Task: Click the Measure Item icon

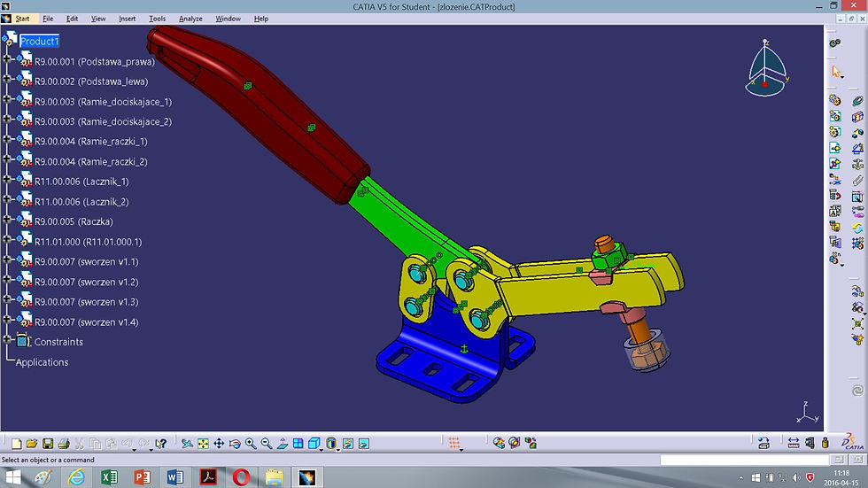Action: (810, 443)
